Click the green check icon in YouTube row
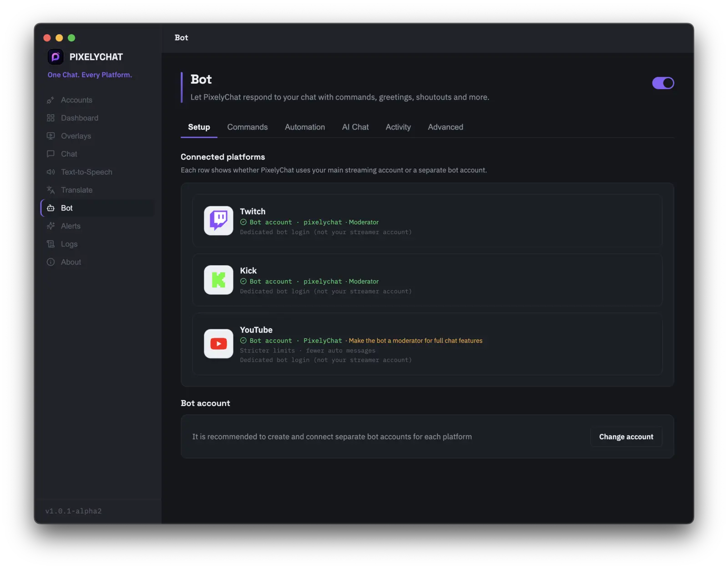 pyautogui.click(x=243, y=340)
